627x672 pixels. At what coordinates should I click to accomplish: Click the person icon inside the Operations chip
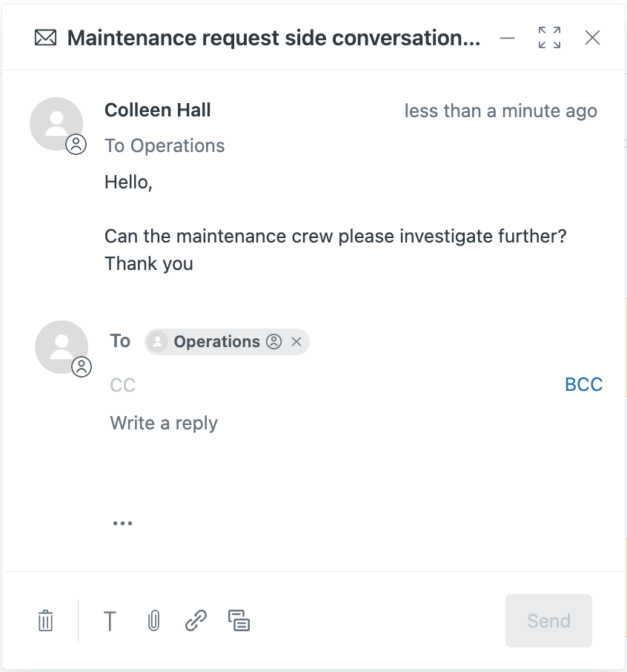tap(274, 341)
